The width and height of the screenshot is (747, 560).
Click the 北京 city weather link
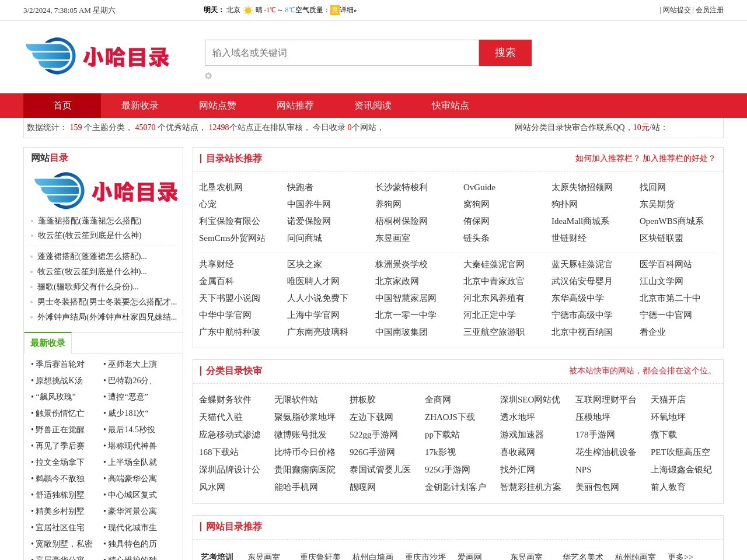coord(232,10)
